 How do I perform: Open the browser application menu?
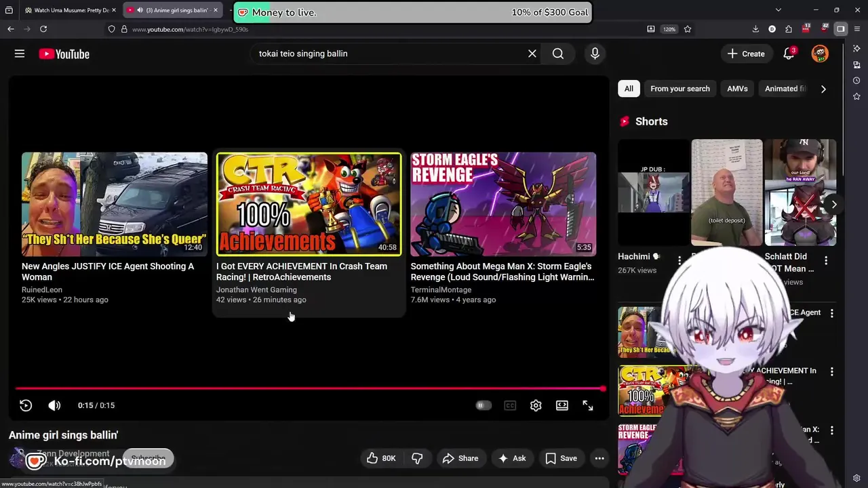click(x=857, y=29)
